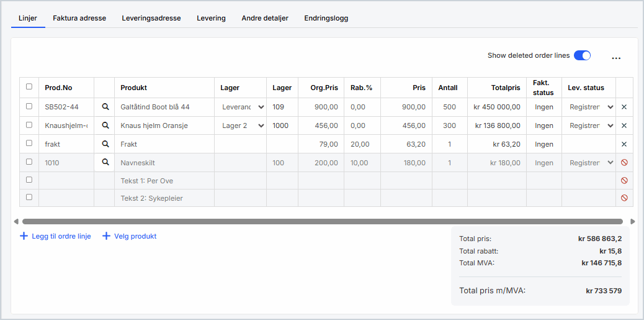Image resolution: width=644 pixels, height=320 pixels.
Task: Click the horizontal table scrollbar
Action: [322, 221]
